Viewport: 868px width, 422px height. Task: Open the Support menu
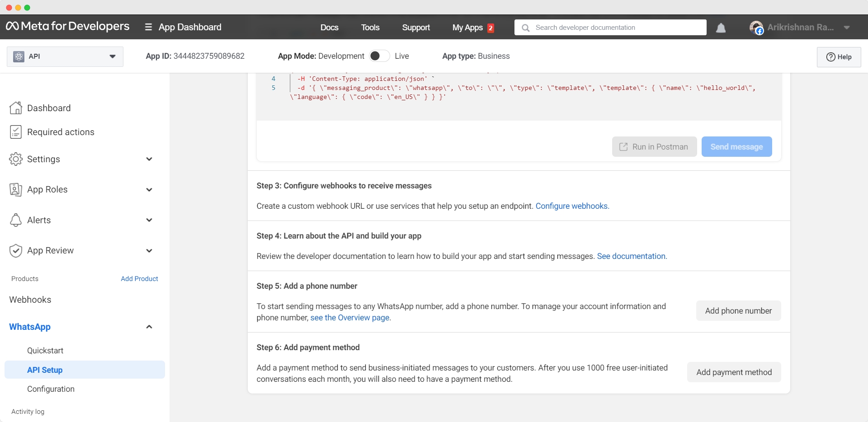[x=416, y=28]
